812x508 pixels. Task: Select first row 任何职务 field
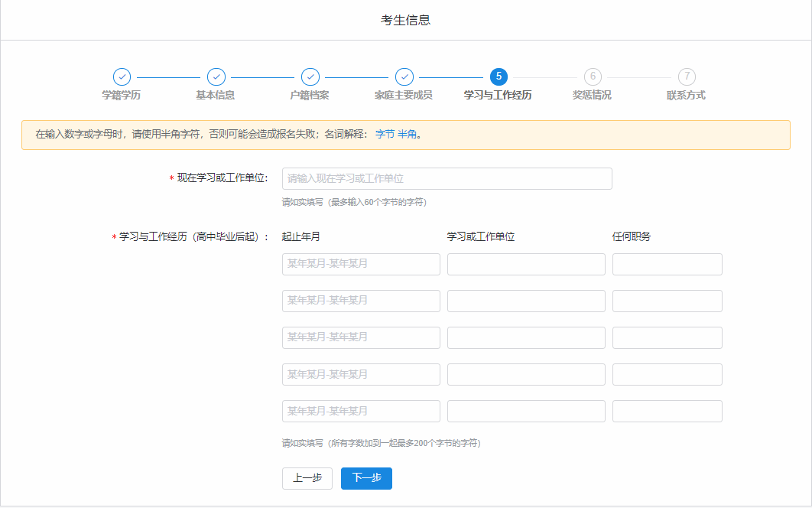tap(667, 264)
